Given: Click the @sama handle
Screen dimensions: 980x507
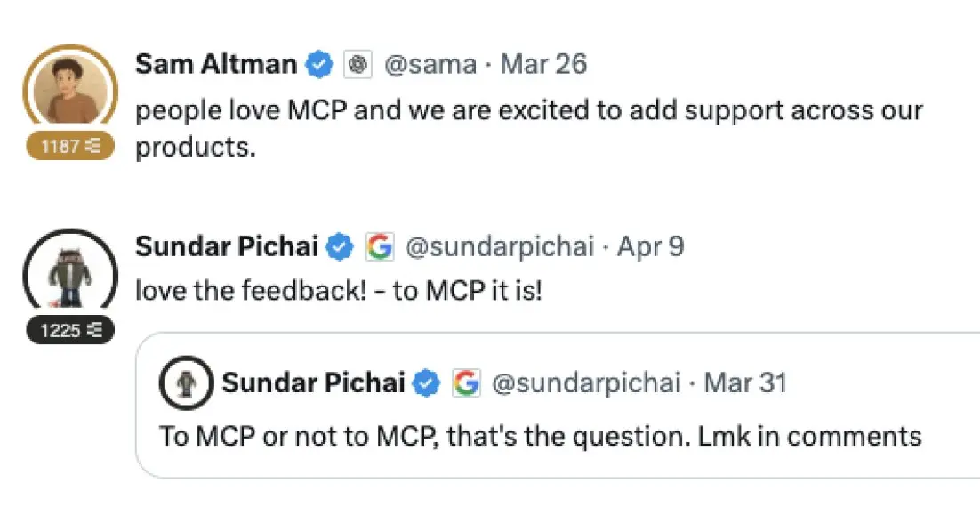Looking at the screenshot, I should click(430, 65).
